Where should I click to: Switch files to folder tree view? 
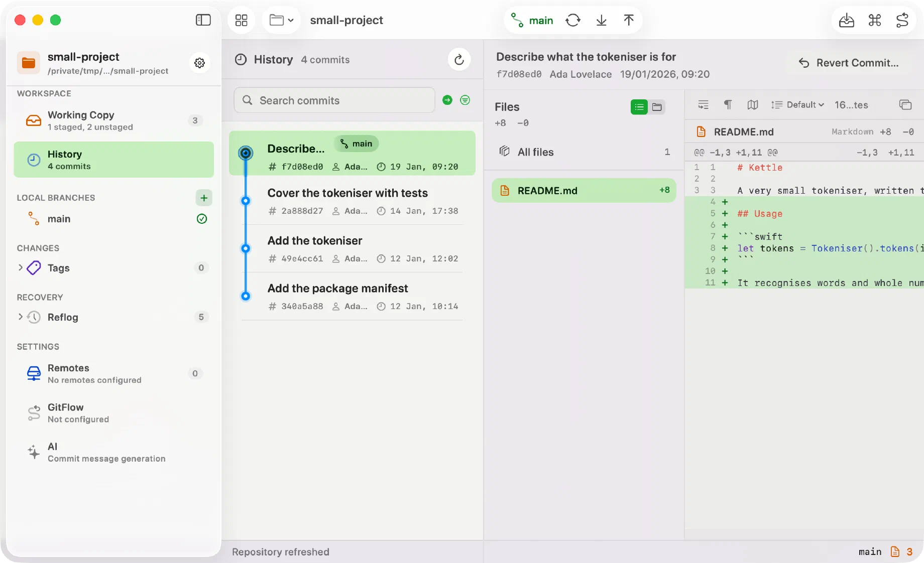point(657,107)
